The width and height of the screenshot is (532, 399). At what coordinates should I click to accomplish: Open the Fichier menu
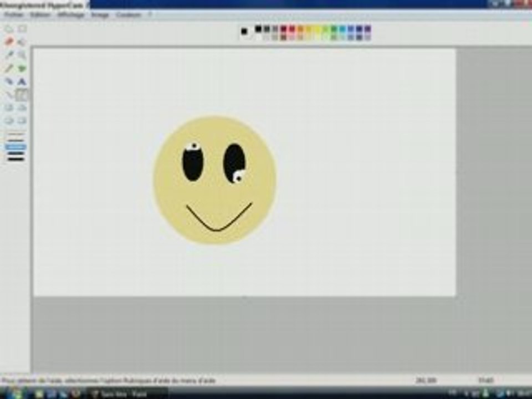14,15
